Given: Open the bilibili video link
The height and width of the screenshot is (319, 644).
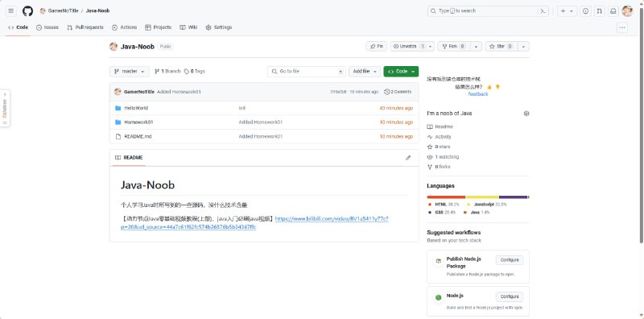Looking at the screenshot, I should click(x=254, y=223).
